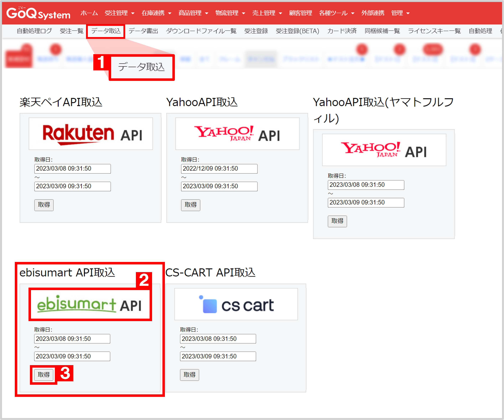Image resolution: width=504 pixels, height=420 pixels.
Task: Open the 受注登録 submenu tab
Action: pos(256,31)
